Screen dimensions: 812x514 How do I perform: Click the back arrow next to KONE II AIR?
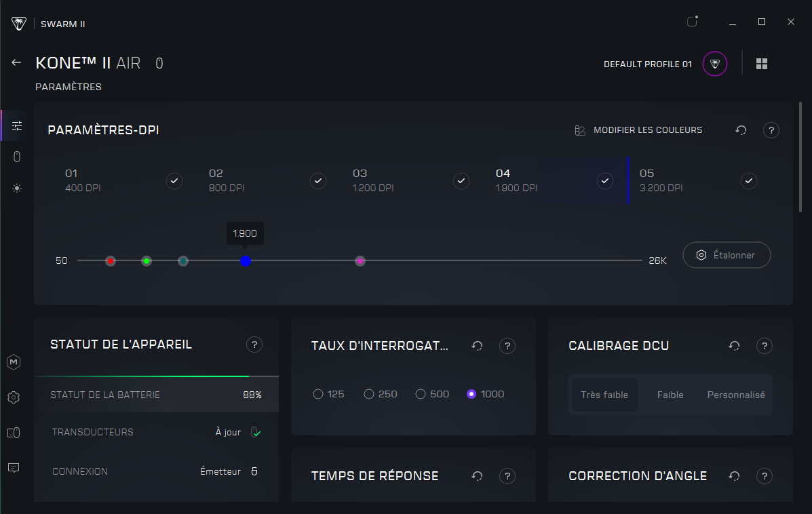17,62
